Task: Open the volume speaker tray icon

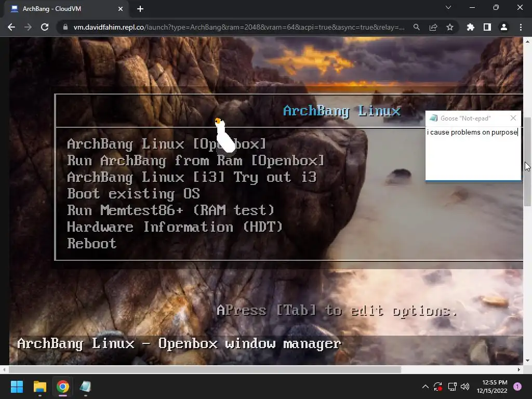Action: (x=465, y=387)
